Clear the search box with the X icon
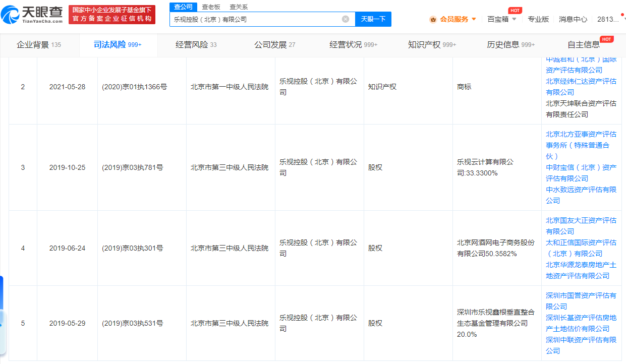Image resolution: width=626 pixels, height=364 pixels. (x=346, y=19)
